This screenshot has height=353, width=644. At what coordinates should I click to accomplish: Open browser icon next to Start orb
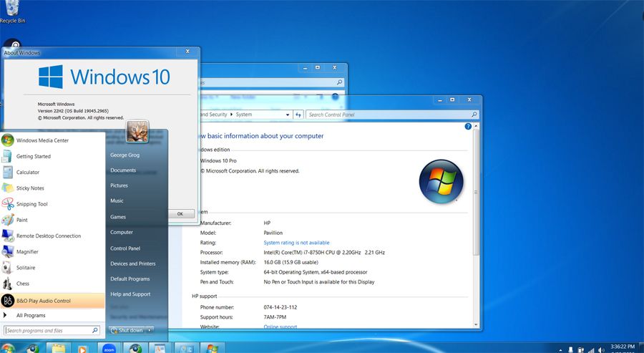point(32,349)
